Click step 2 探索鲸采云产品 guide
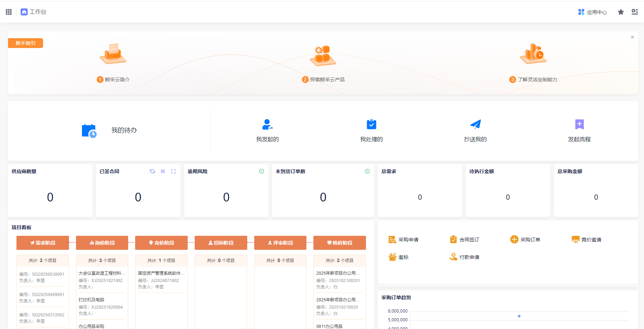The width and height of the screenshot is (644, 329). coord(323,80)
